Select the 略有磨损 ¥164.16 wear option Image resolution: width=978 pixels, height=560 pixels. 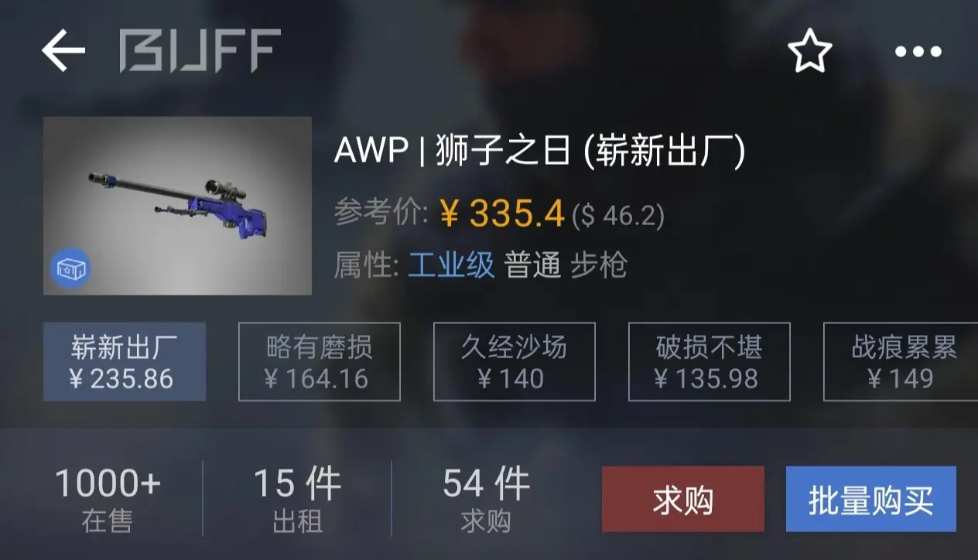(320, 362)
